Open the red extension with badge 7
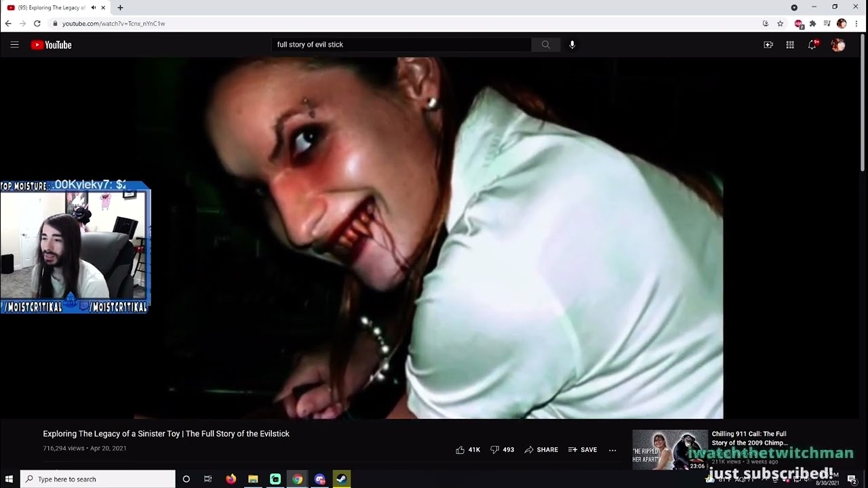 799,24
